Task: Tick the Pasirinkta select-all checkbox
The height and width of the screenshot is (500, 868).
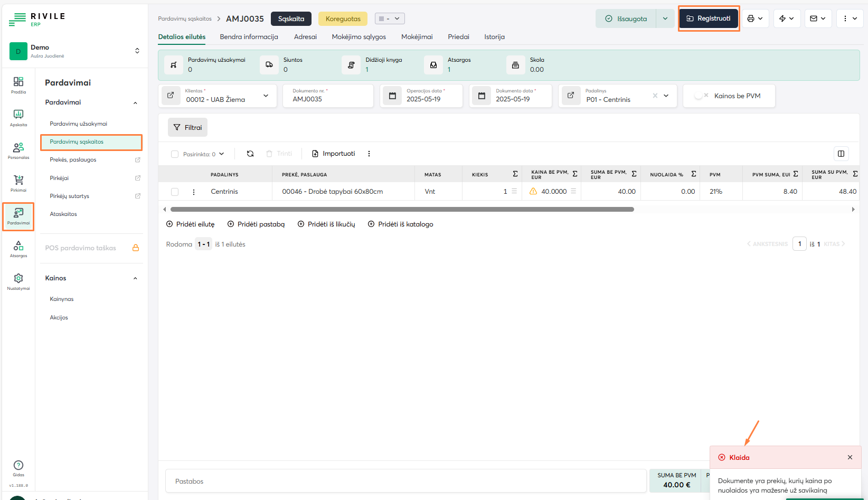Action: pos(175,154)
